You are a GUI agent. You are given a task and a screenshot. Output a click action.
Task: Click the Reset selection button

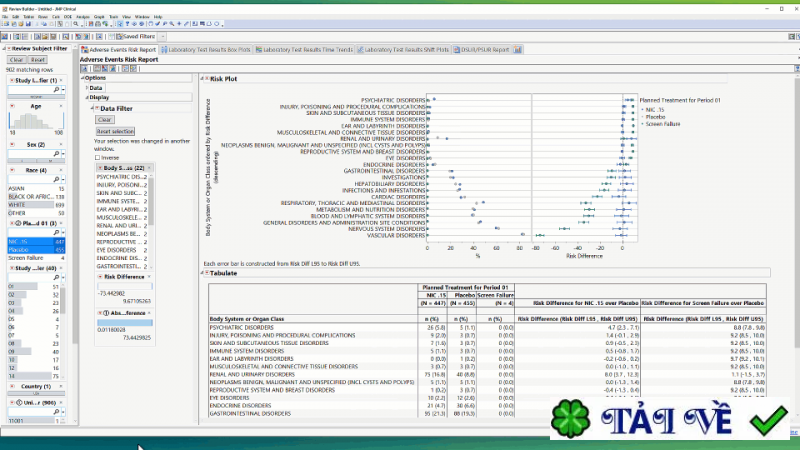pyautogui.click(x=115, y=131)
